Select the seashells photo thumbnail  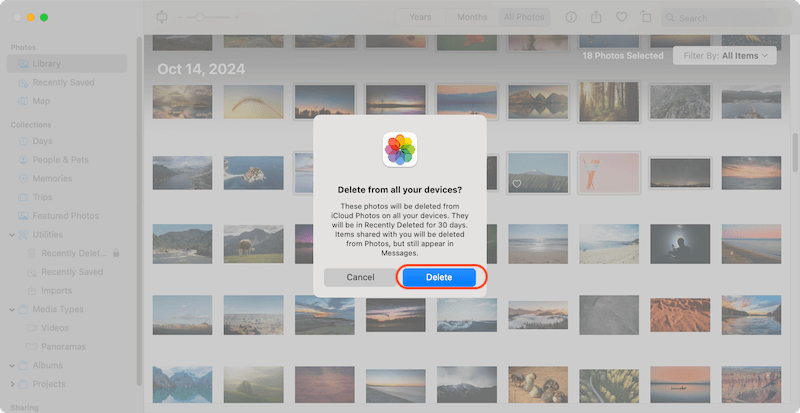538,384
